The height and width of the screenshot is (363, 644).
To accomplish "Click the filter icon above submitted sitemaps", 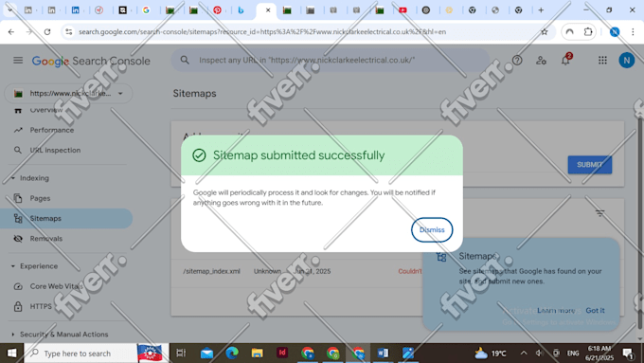I will pos(600,213).
